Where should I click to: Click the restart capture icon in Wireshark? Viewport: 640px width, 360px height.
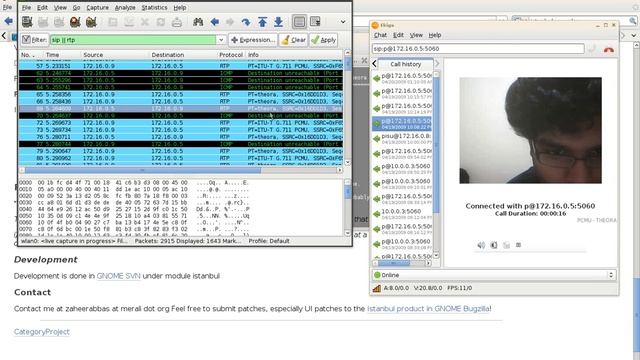(91, 22)
